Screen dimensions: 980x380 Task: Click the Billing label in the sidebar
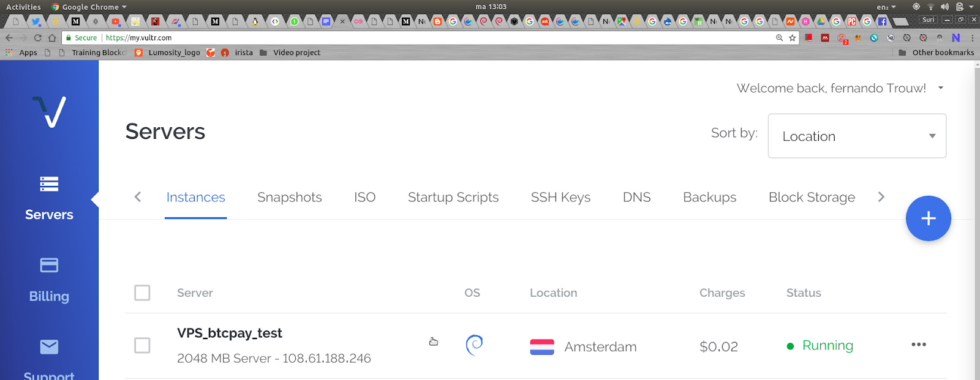[49, 296]
